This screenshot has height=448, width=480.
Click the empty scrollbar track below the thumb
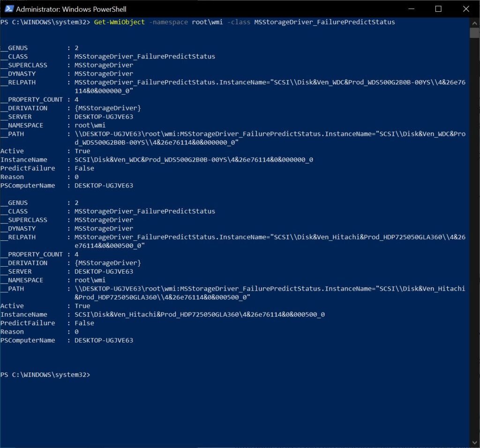click(x=474, y=234)
